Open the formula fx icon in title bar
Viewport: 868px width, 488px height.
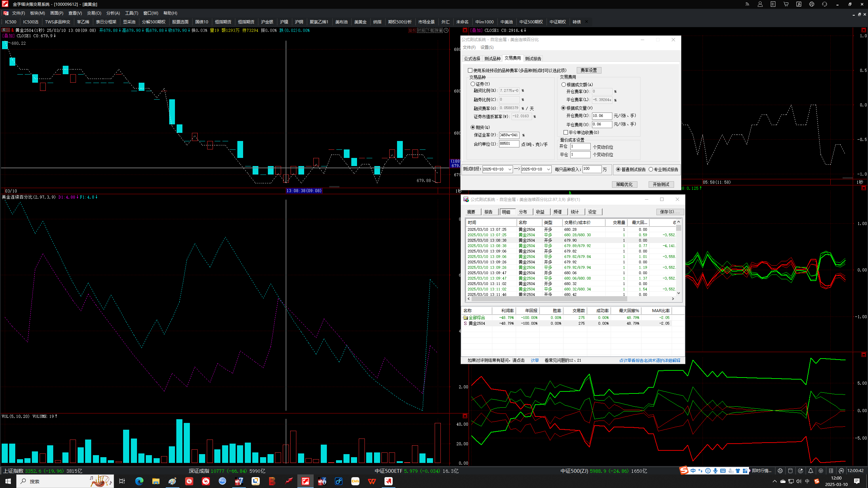tap(799, 4)
